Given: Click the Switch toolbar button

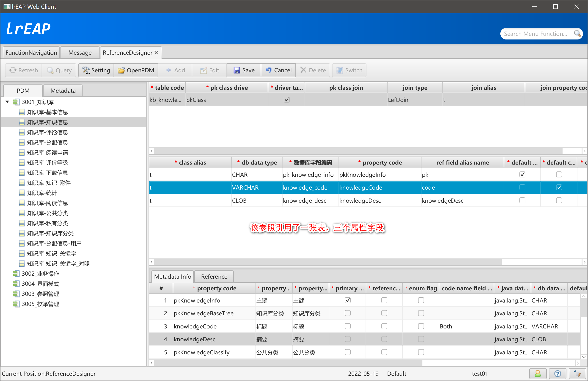Looking at the screenshot, I should (x=349, y=70).
